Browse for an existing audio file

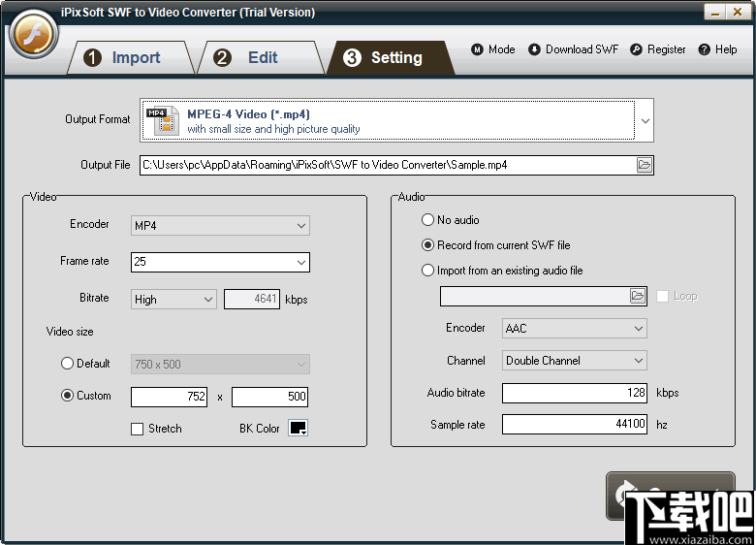(x=638, y=296)
